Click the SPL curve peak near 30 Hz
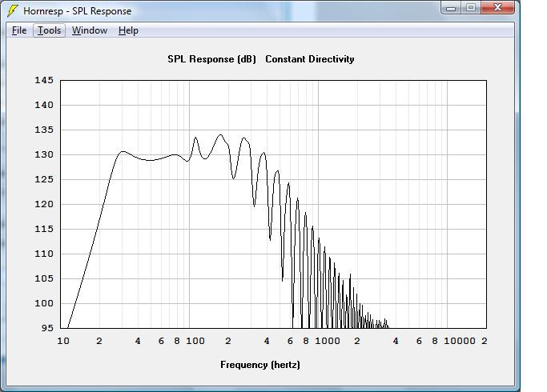Image resolution: width=547 pixels, height=392 pixels. click(x=122, y=151)
